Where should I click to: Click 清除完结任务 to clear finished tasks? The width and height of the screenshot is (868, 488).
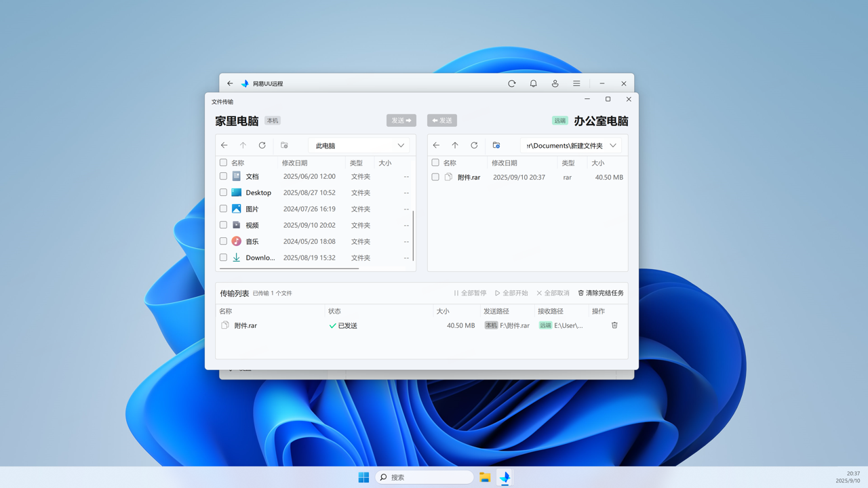point(600,292)
